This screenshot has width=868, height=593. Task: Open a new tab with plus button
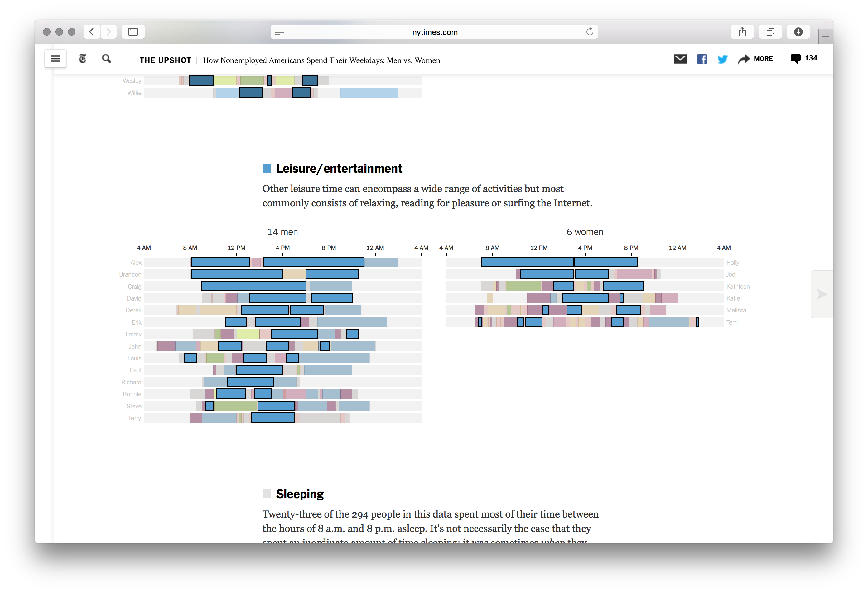(825, 36)
